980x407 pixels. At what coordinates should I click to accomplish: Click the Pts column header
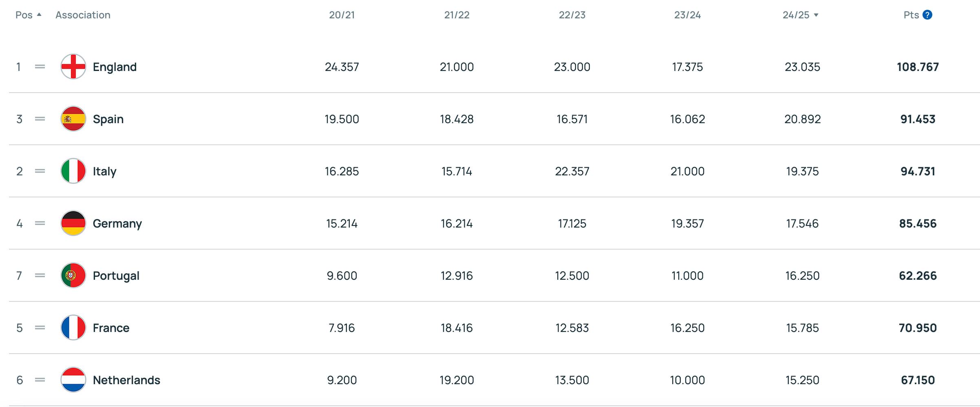tap(911, 15)
